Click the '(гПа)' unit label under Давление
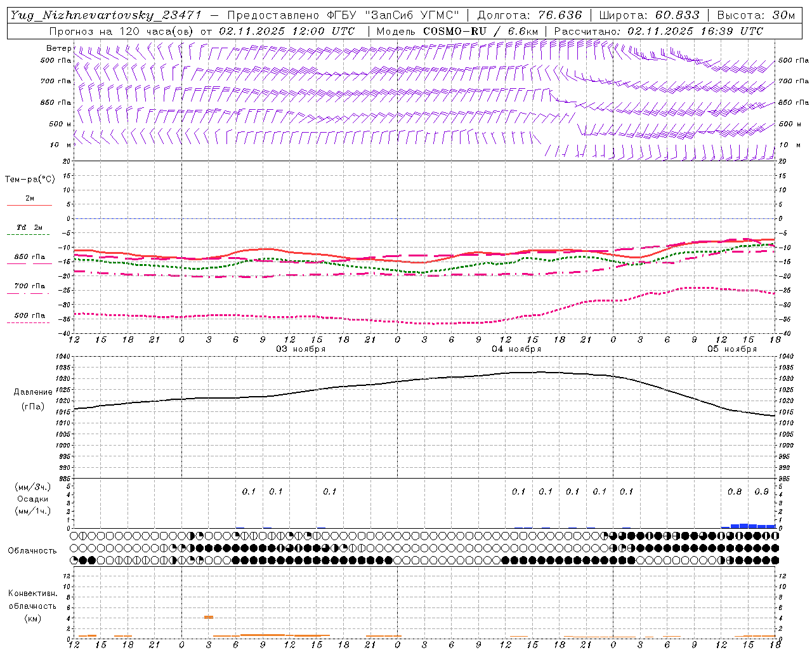Image resolution: width=812 pixels, height=650 pixels. pyautogui.click(x=33, y=407)
